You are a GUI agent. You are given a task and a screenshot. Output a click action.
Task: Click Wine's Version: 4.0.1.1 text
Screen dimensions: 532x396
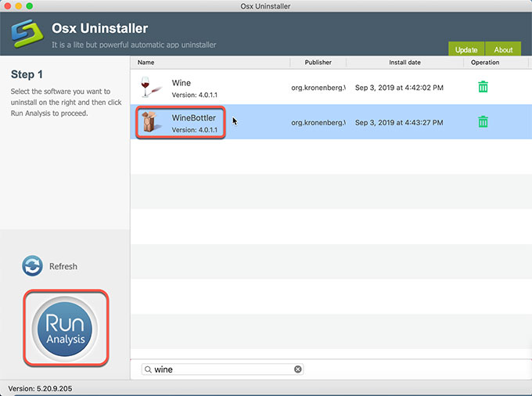point(194,95)
